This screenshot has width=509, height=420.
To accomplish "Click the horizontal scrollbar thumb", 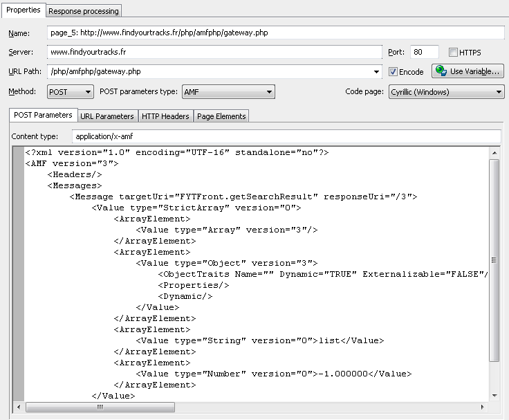I will [x=100, y=407].
